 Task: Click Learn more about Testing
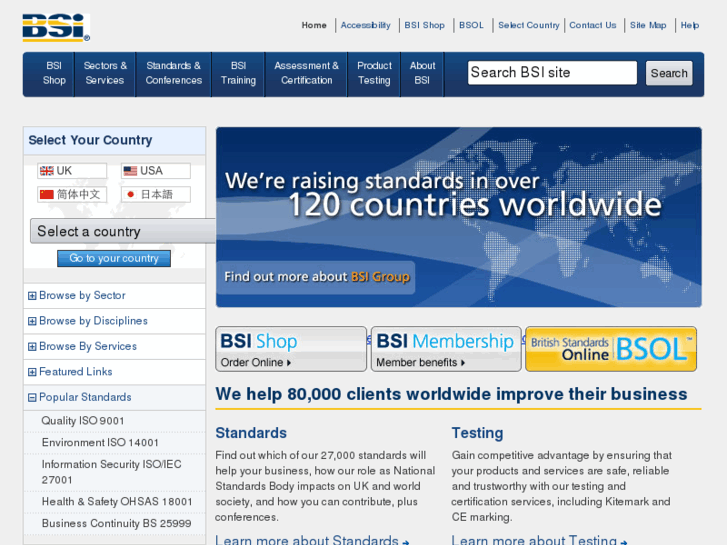tap(539, 540)
